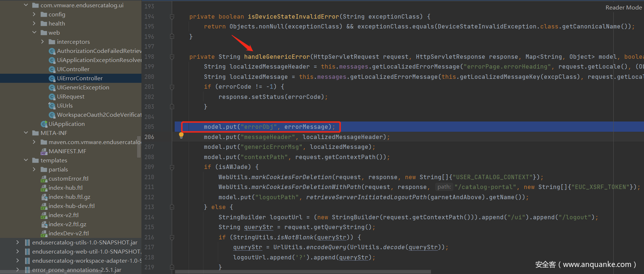Click the isDeviceStateInvalidError method name

click(x=293, y=17)
